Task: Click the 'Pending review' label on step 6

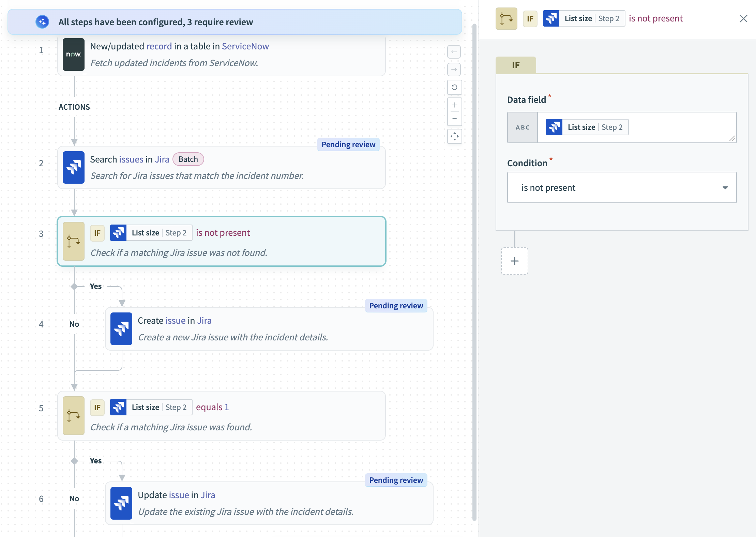Action: coord(396,480)
